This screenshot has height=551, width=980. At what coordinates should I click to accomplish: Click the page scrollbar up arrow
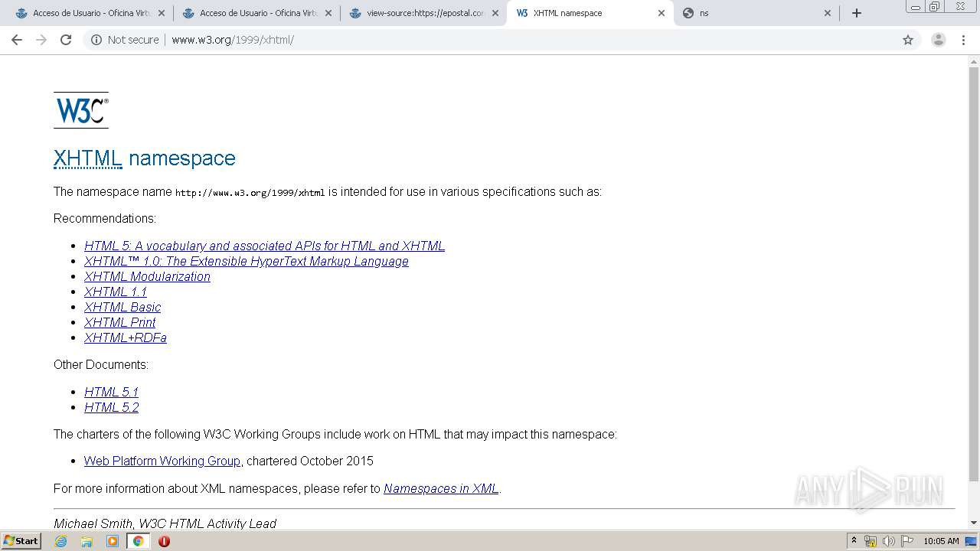coord(974,61)
